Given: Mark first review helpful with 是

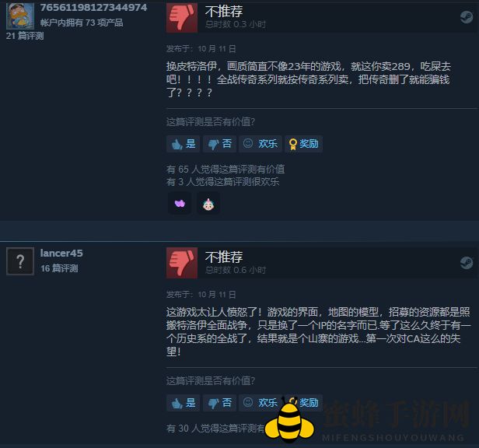Looking at the screenshot, I should pyautogui.click(x=183, y=144).
